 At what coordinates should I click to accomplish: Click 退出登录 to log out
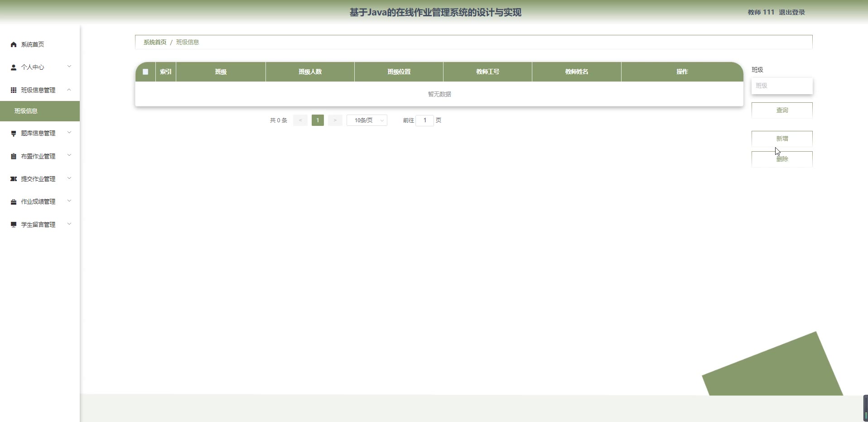click(x=792, y=12)
